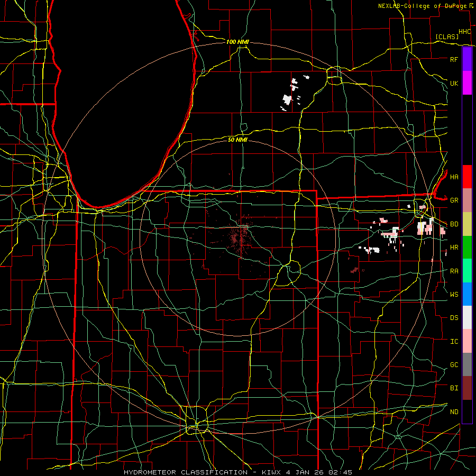Click the Hydrometeor Classification KIWX title caption
This screenshot has width=476, height=476.
(x=237, y=472)
